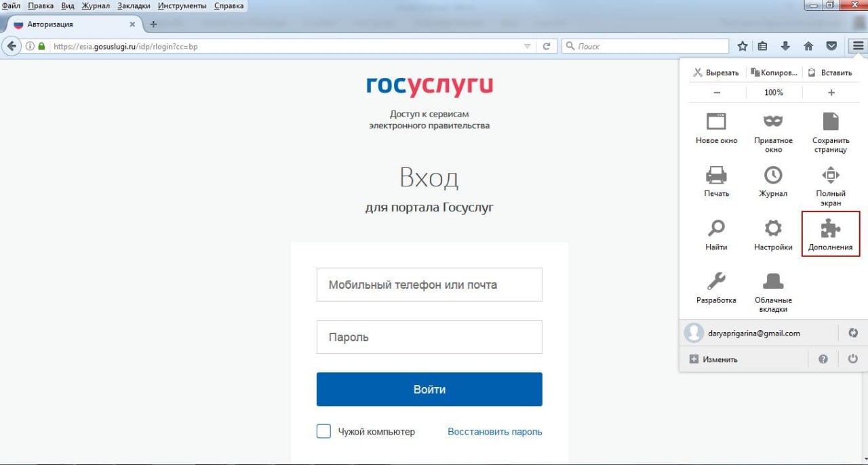Close the Авторизация tab
The image size is (868, 465).
(x=132, y=24)
